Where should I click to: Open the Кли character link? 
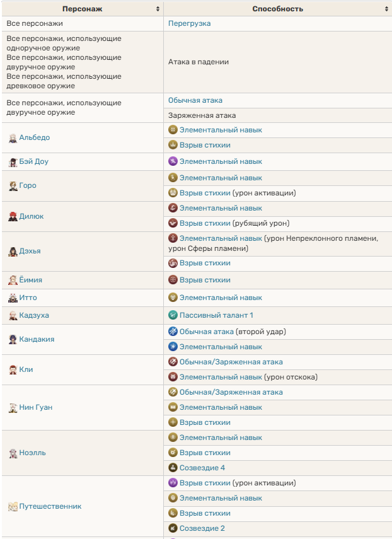[26, 369]
